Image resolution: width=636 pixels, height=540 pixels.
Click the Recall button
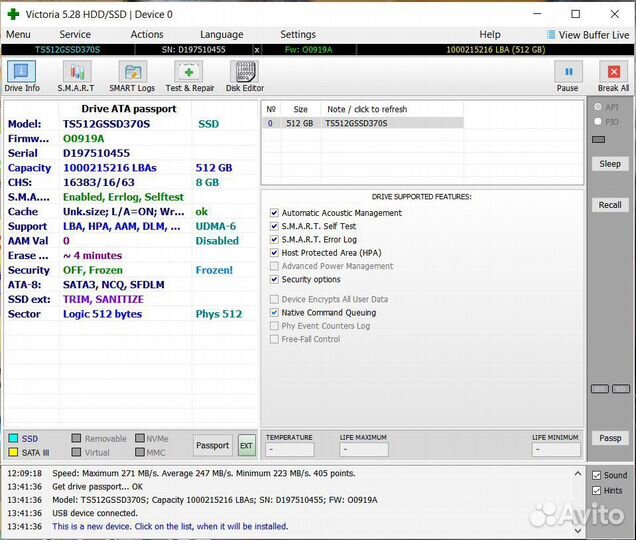(x=610, y=205)
